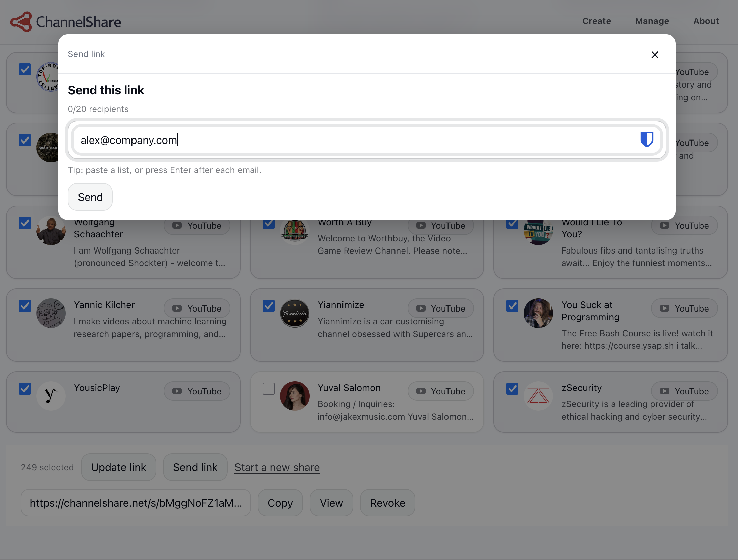Check Yuval Salomon's selection checkbox

point(269,388)
